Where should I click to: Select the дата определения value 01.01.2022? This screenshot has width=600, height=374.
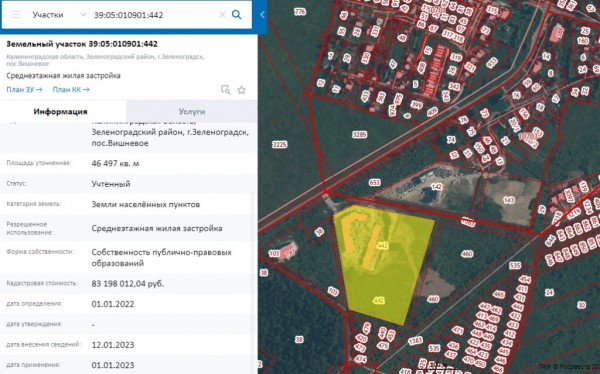pos(113,304)
